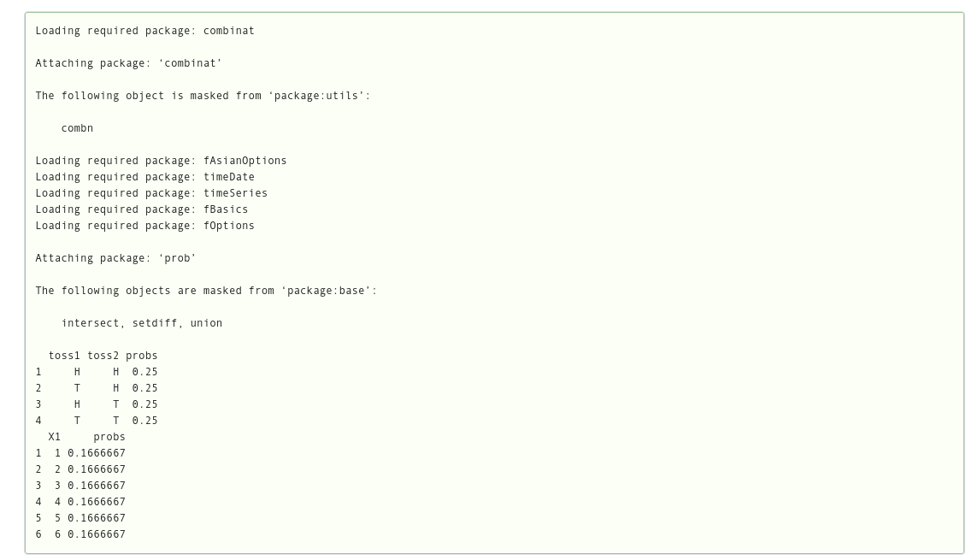Click the 0.25 value in toss row 4
Screen dimensions: 978x560
pos(144,421)
